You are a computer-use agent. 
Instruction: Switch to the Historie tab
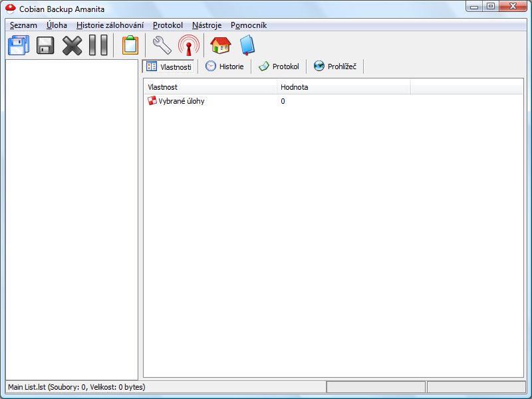click(x=225, y=66)
